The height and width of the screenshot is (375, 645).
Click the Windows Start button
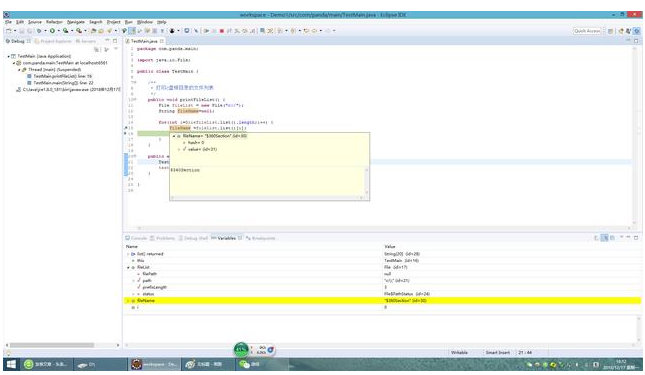tap(11, 364)
